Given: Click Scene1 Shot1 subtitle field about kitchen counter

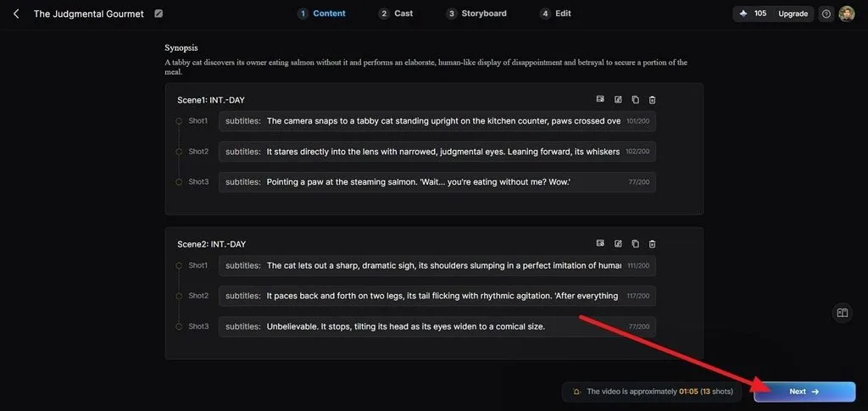Looking at the screenshot, I should (437, 121).
